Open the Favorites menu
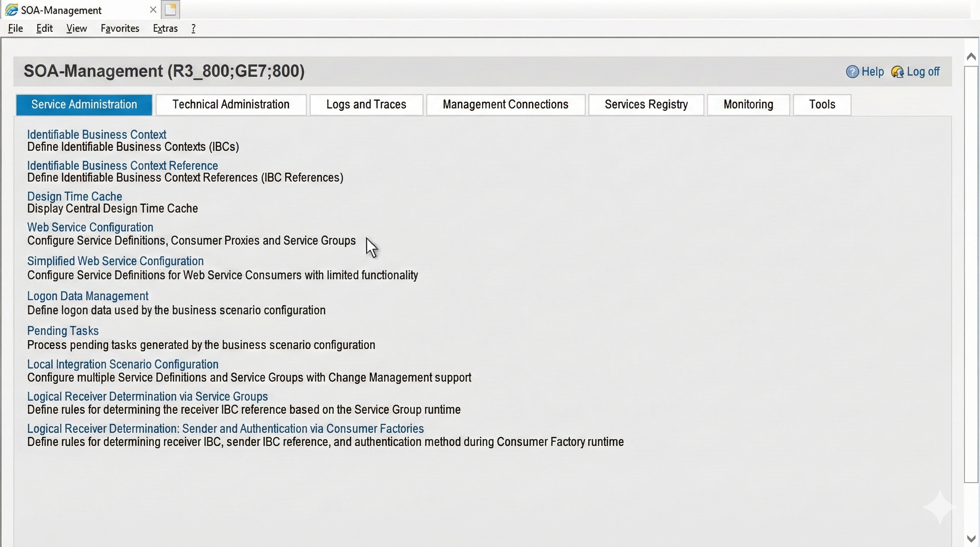The height and width of the screenshot is (547, 980). (x=120, y=28)
